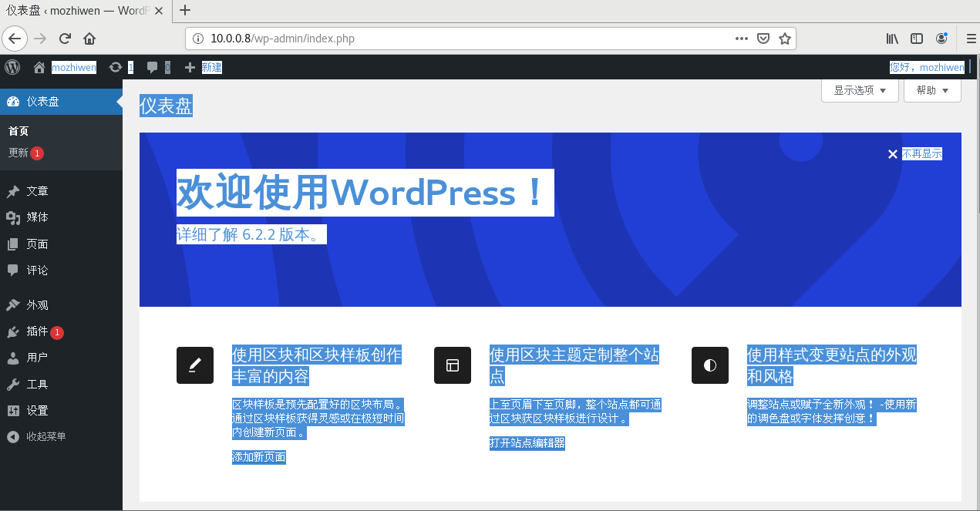This screenshot has width=980, height=511.
Task: Go back with browser back arrow
Action: click(x=15, y=39)
